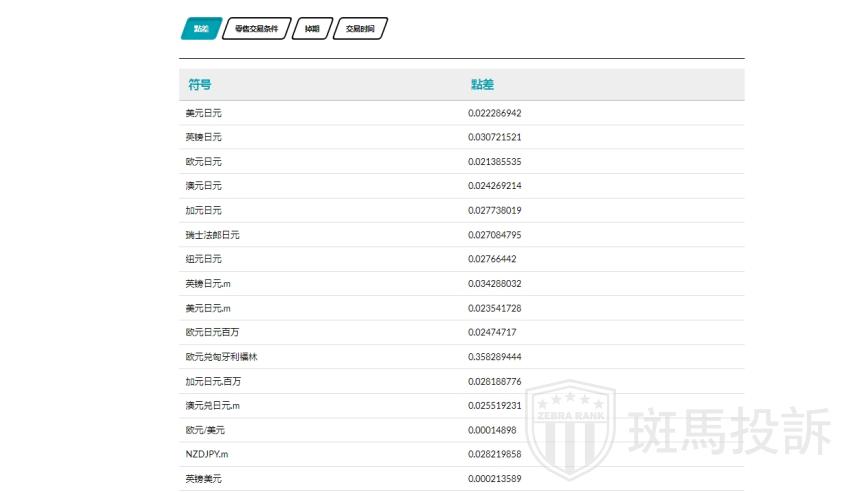The width and height of the screenshot is (850, 493).
Task: Open the 掉期 tab
Action: point(312,29)
